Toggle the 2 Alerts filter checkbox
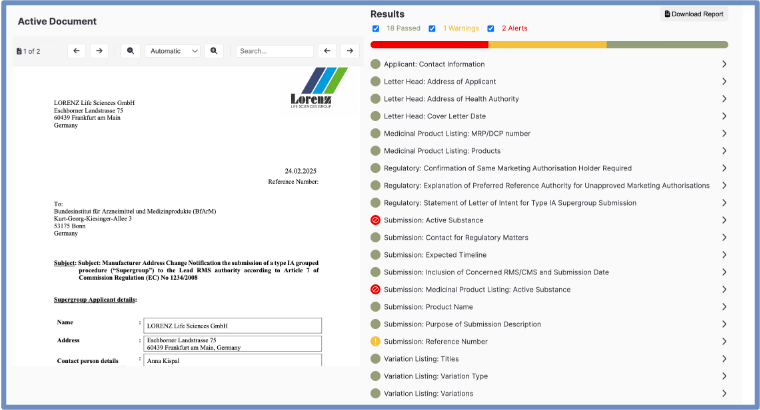The width and height of the screenshot is (760, 410). click(x=491, y=29)
